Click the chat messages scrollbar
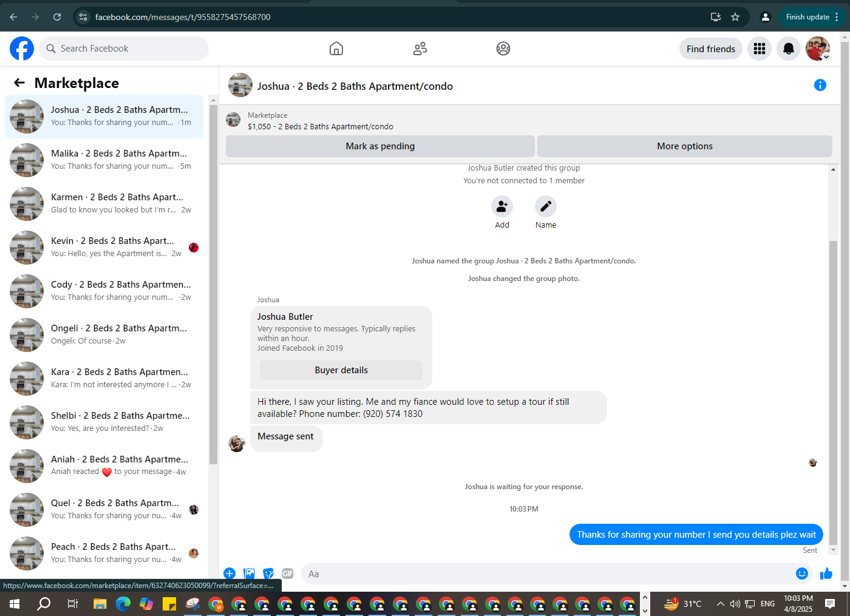850x616 pixels. (833, 392)
